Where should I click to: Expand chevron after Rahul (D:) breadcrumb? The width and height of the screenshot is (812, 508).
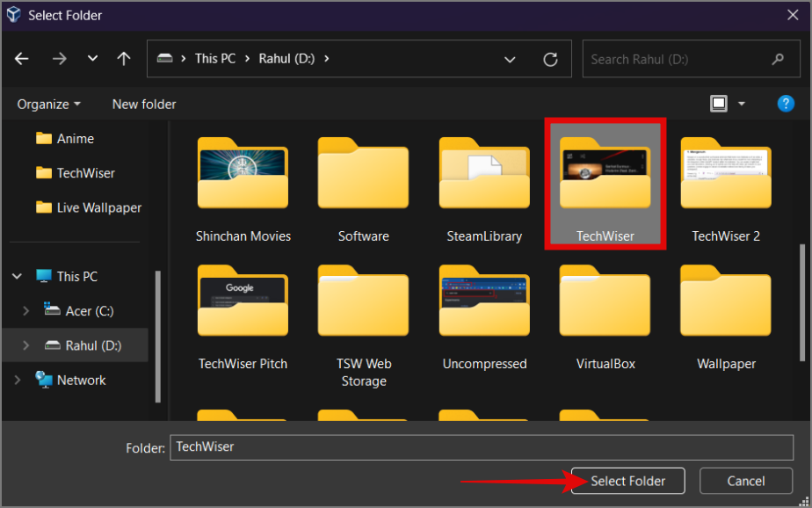(327, 59)
